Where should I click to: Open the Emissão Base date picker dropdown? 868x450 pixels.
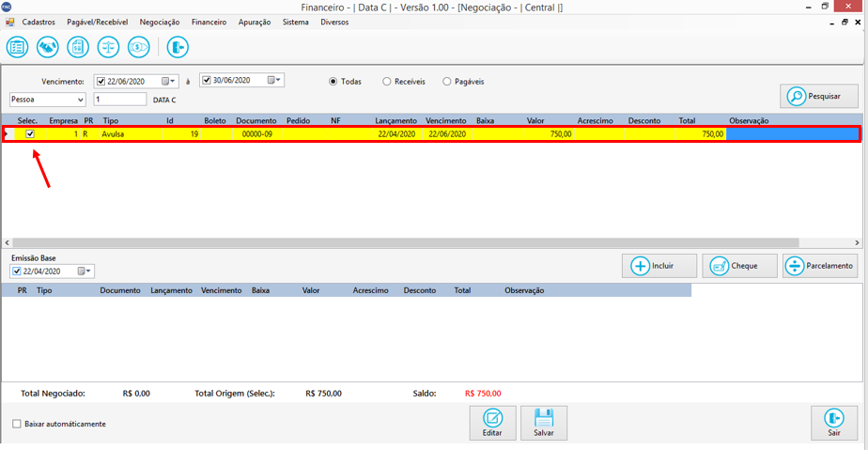tap(85, 272)
